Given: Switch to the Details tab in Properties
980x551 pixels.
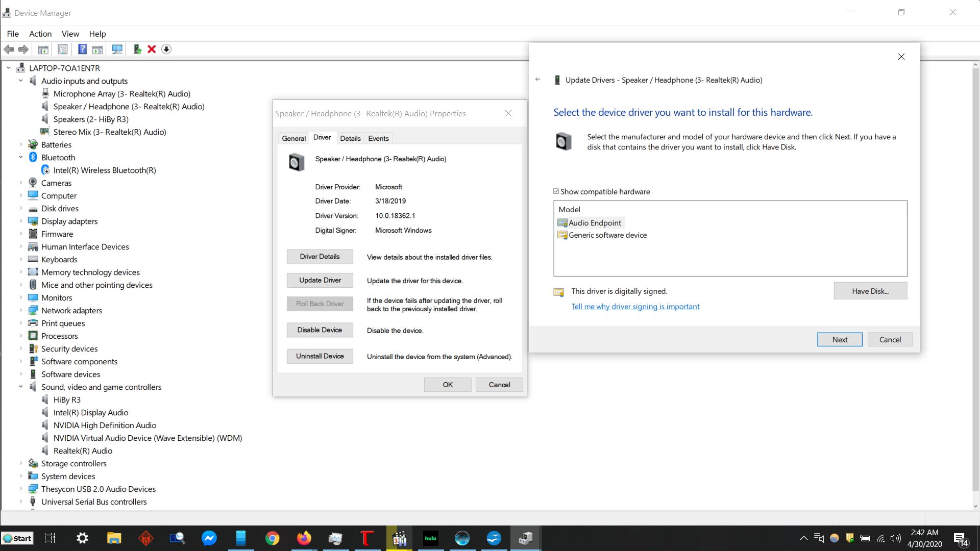Looking at the screenshot, I should coord(350,138).
